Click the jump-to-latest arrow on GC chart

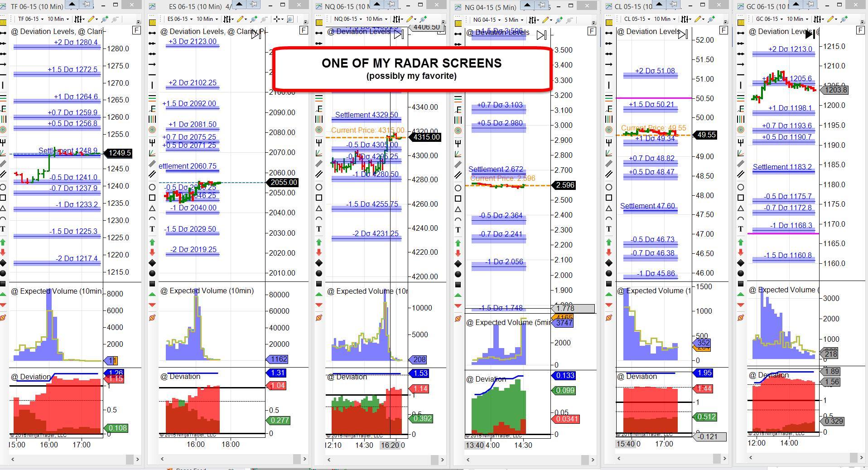point(810,34)
